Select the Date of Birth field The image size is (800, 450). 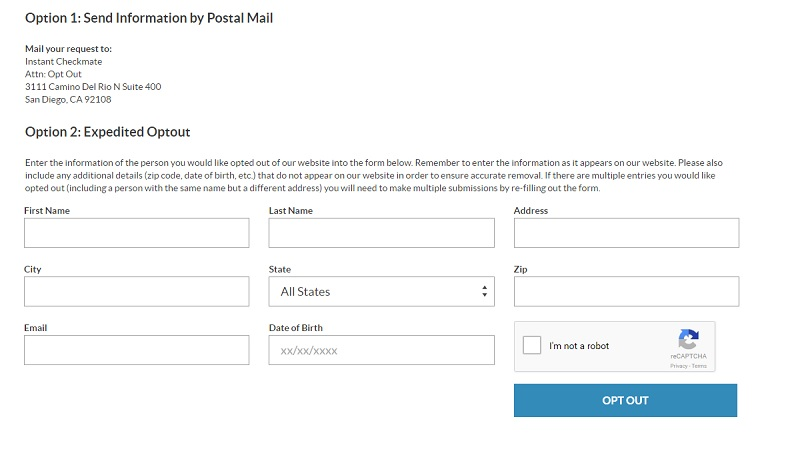pos(381,350)
